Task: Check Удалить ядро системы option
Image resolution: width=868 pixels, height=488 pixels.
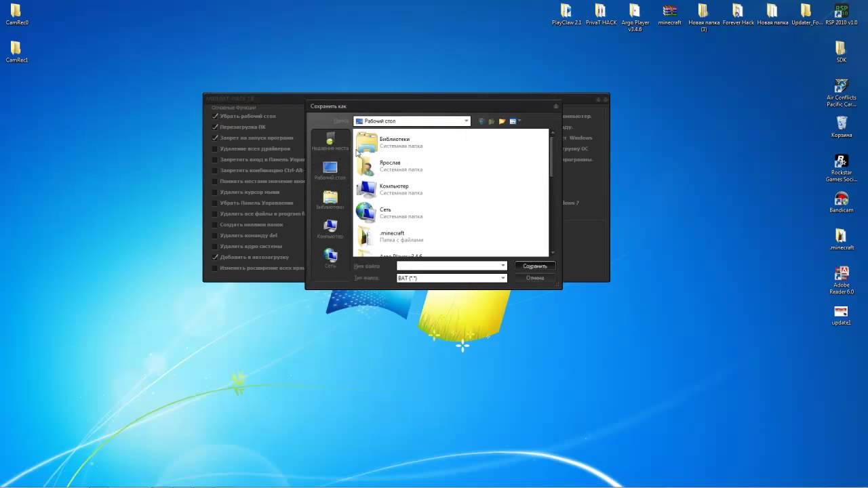Action: (x=215, y=246)
